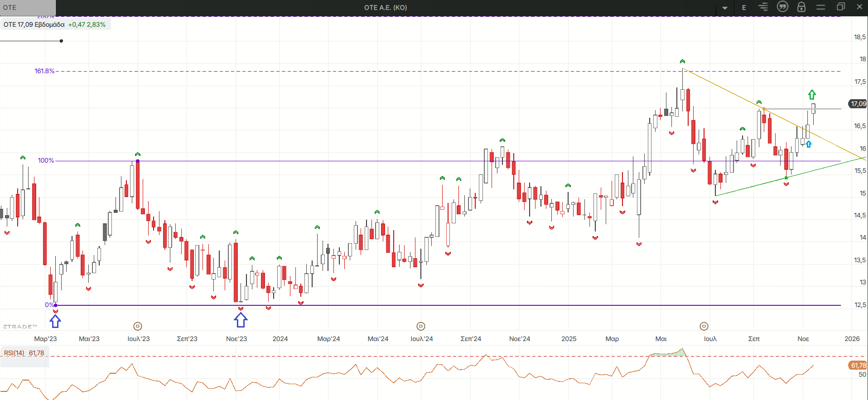Viewport: 868px width, 400px height.
Task: Click the quotation mark comments icon
Action: point(782,7)
